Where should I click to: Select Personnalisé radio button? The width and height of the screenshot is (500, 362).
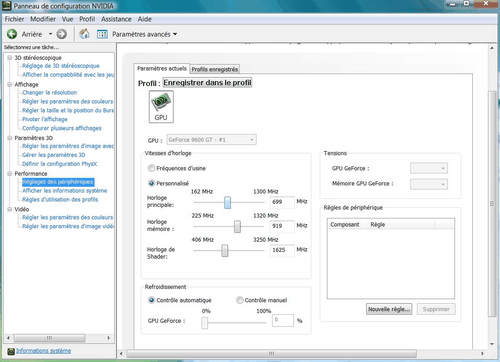pyautogui.click(x=151, y=183)
